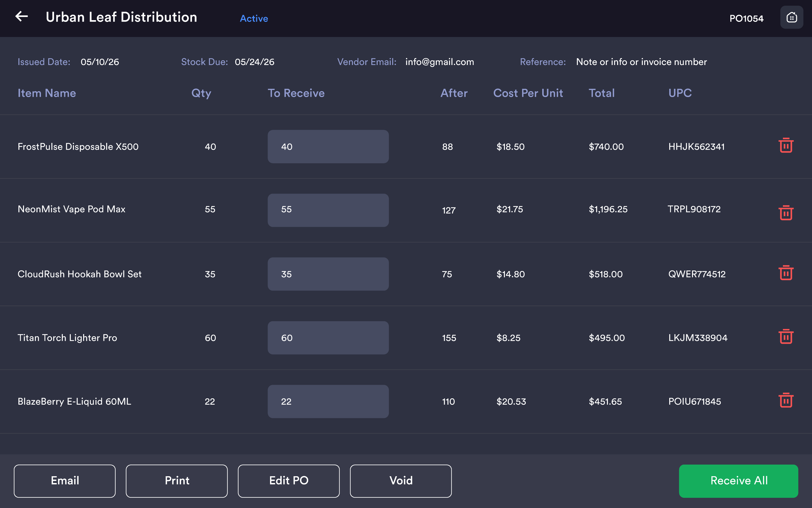This screenshot has width=812, height=508.
Task: Open the assistant icon beside PO1054
Action: point(792,17)
